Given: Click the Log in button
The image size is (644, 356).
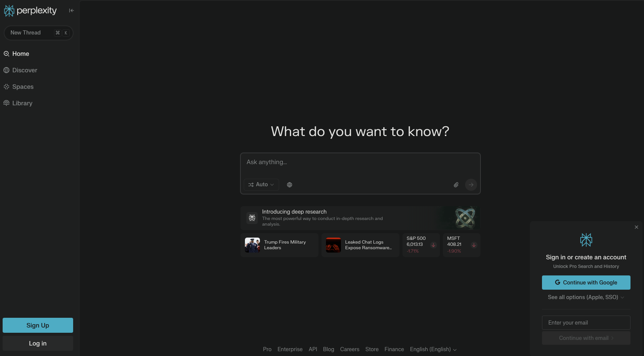Looking at the screenshot, I should pos(38,343).
